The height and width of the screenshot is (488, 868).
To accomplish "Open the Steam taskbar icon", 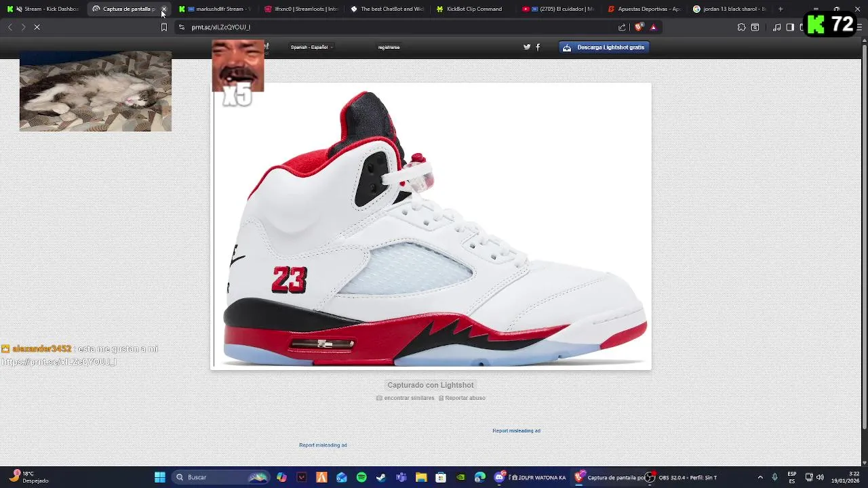I will (x=381, y=477).
